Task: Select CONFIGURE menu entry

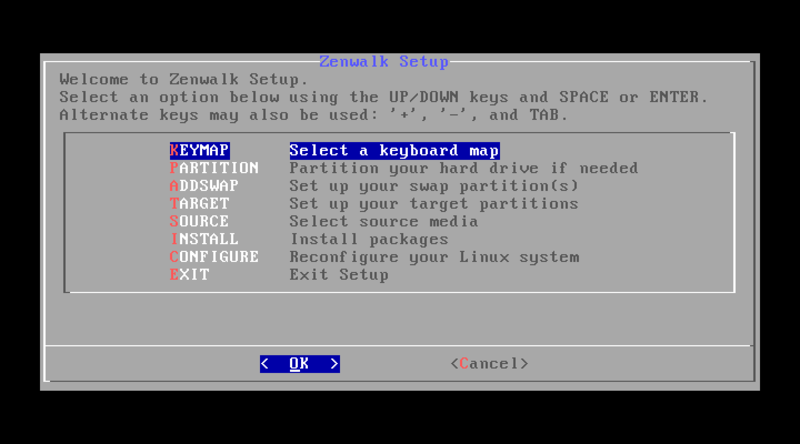Action: [x=214, y=257]
